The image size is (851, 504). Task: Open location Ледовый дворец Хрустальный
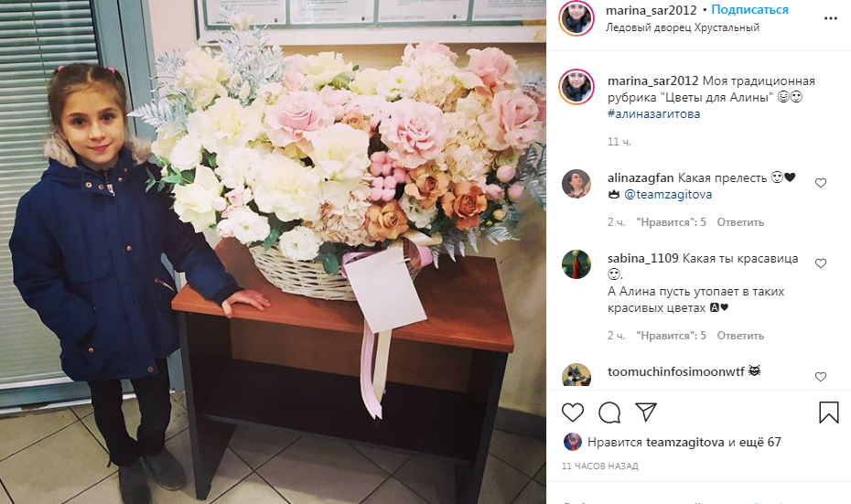tap(683, 27)
